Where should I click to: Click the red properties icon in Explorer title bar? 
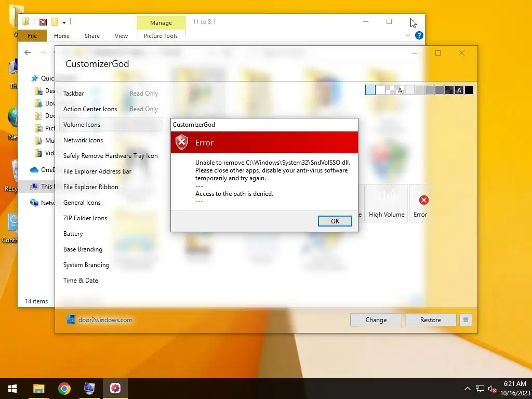pos(43,22)
